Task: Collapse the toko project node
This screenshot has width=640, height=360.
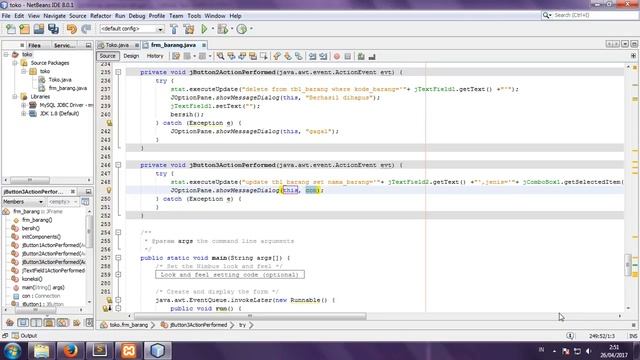Action: (x=6, y=54)
